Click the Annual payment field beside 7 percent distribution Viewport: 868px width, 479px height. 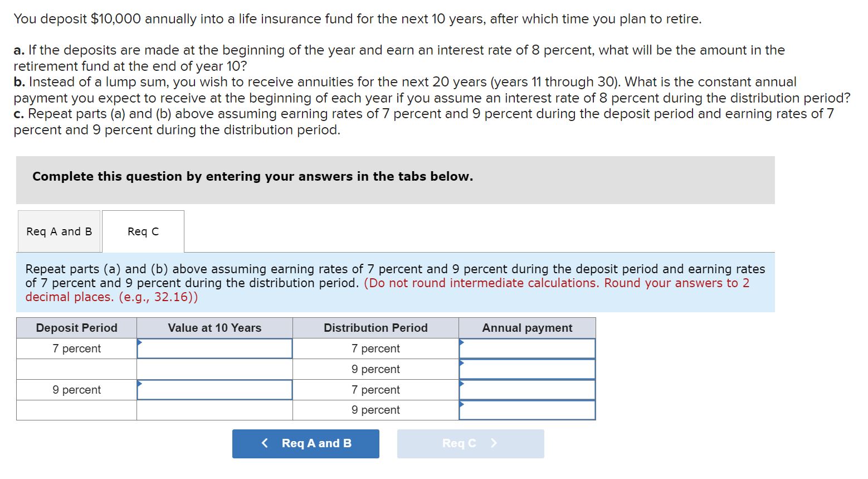[526, 348]
